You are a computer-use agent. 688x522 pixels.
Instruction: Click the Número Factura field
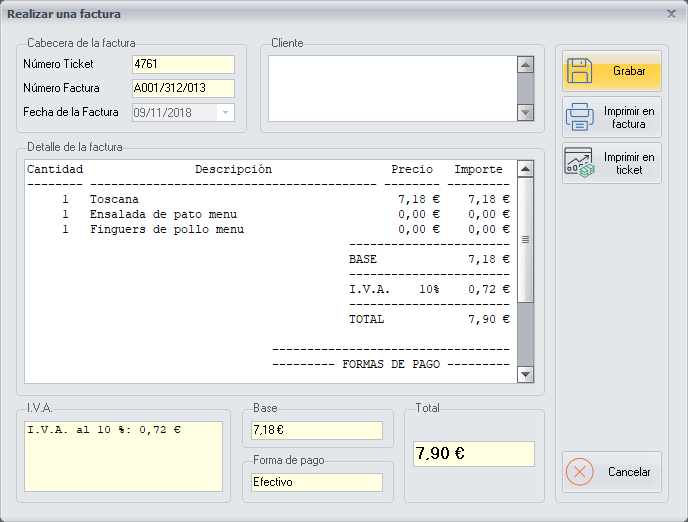(183, 88)
